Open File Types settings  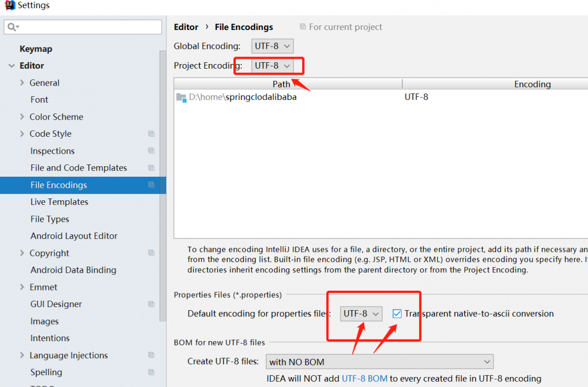click(x=50, y=219)
